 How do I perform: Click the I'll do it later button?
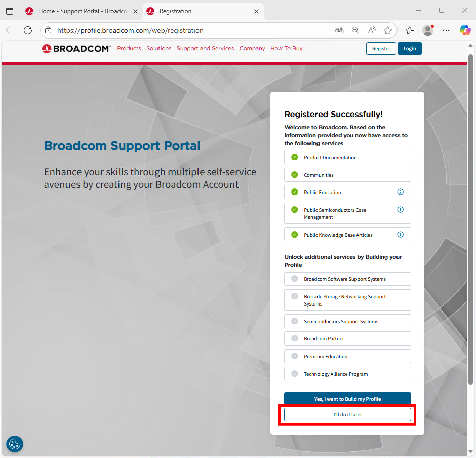[x=347, y=414]
